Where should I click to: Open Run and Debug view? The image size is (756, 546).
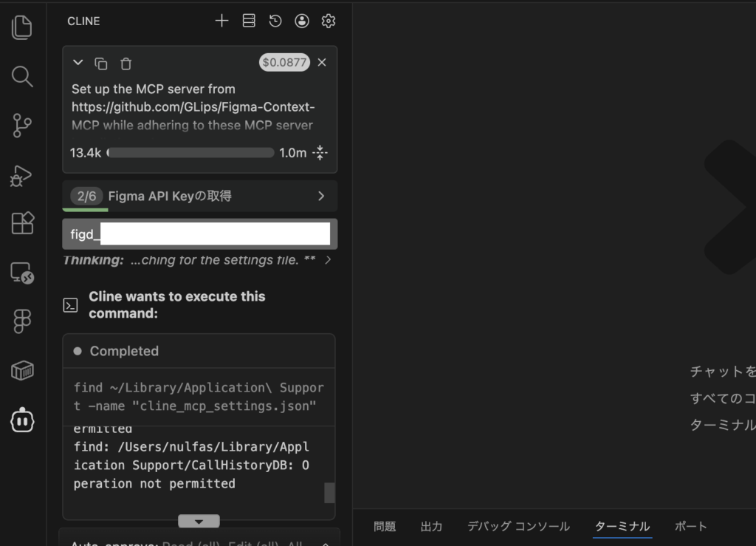tap(22, 175)
